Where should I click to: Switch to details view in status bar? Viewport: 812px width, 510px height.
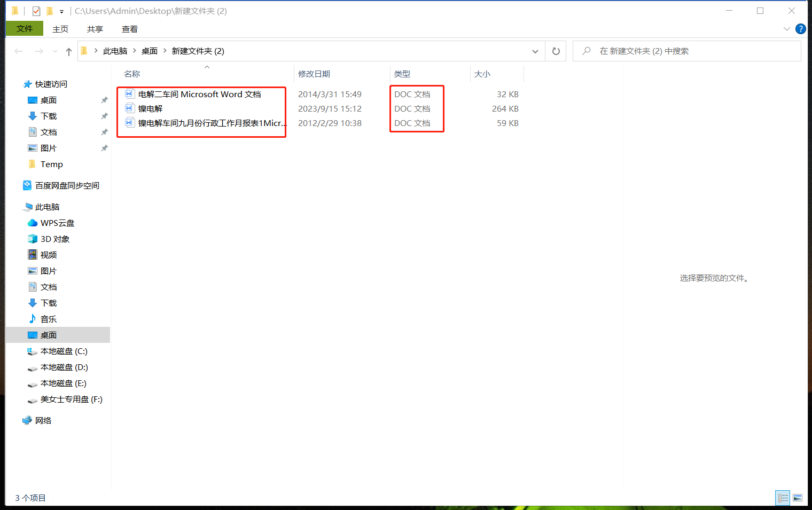[x=783, y=498]
